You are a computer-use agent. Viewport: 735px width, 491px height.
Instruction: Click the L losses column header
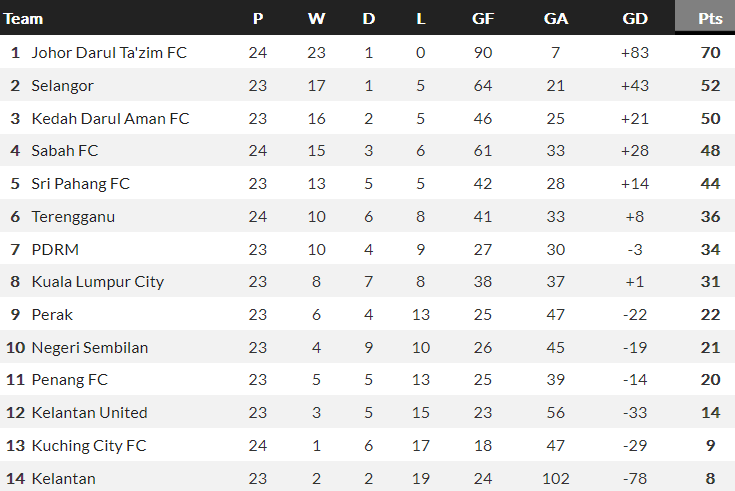click(x=420, y=18)
